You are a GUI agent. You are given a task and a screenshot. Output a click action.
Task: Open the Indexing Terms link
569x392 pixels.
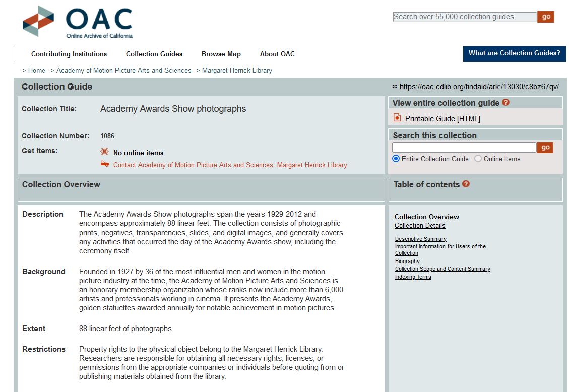pyautogui.click(x=413, y=277)
